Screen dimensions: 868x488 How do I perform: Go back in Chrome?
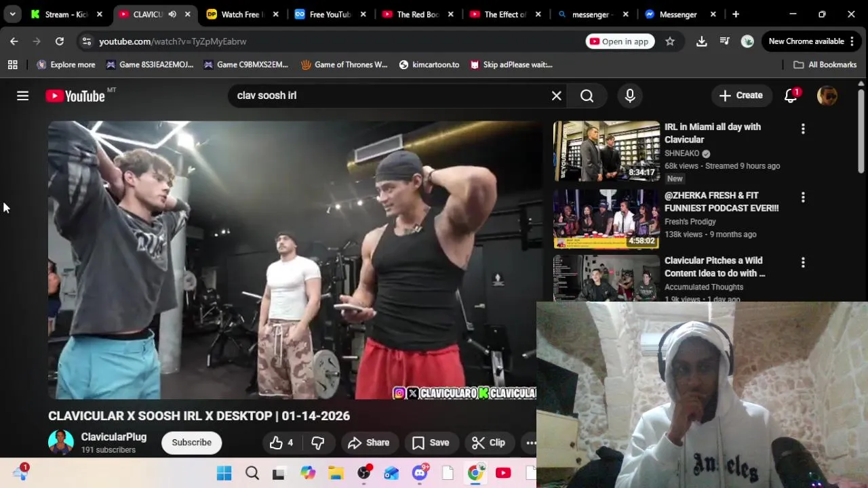(14, 41)
